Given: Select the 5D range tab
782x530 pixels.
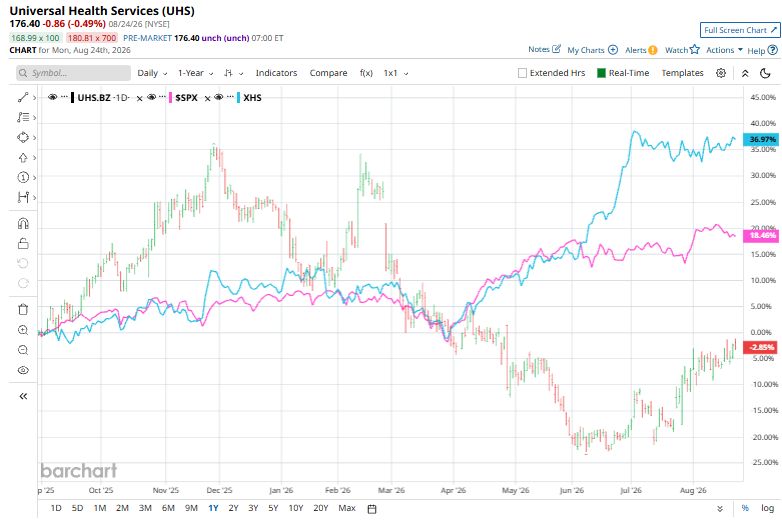Looking at the screenshot, I should tap(77, 508).
